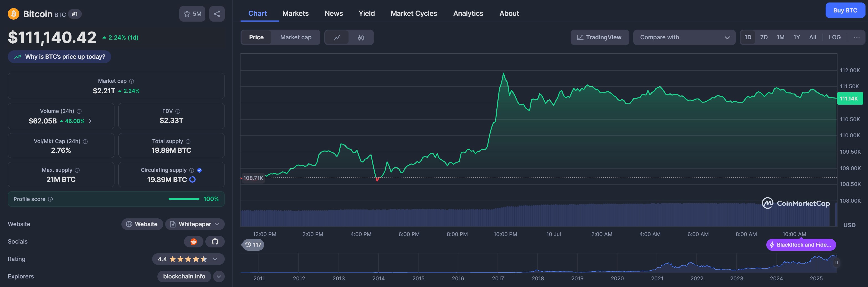868x287 pixels.
Task: Click the Profile score progress bar
Action: [x=184, y=199]
